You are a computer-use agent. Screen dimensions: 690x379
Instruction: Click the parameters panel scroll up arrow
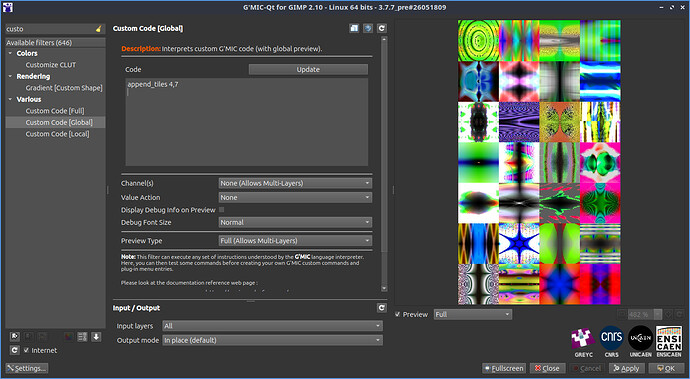pyautogui.click(x=384, y=39)
